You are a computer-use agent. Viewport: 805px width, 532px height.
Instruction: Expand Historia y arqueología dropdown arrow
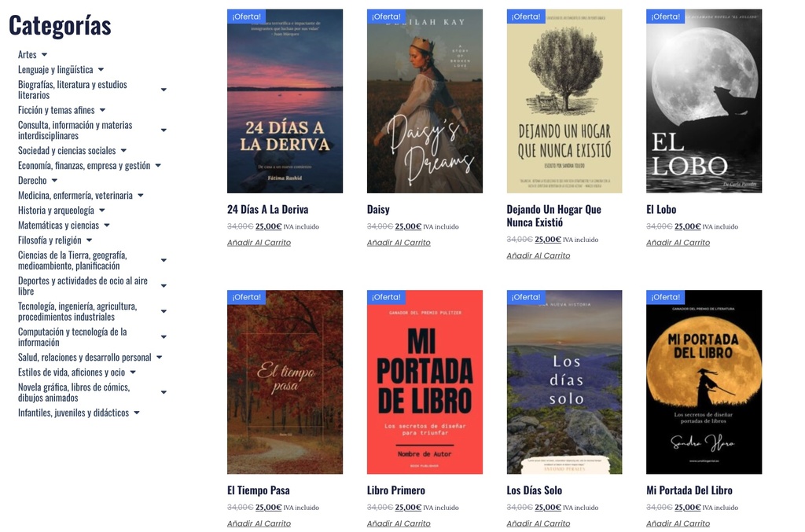coord(102,211)
